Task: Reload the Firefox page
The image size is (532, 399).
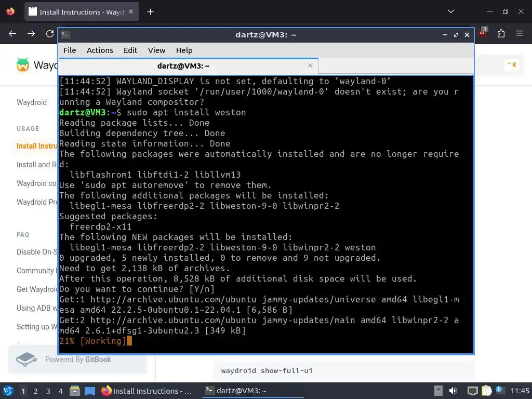Action: coord(50,34)
